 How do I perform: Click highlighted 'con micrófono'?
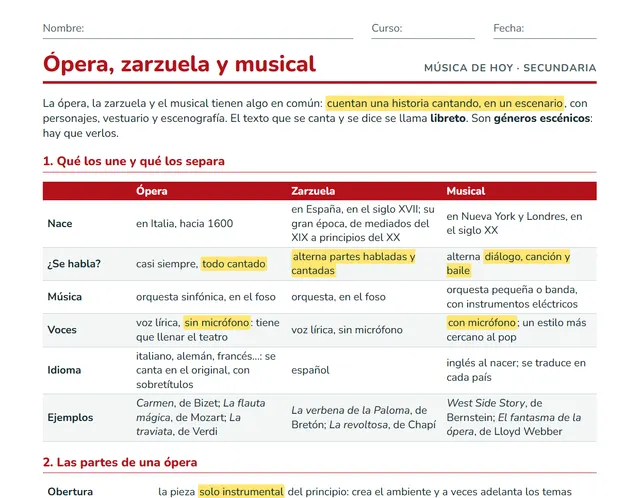[482, 322]
